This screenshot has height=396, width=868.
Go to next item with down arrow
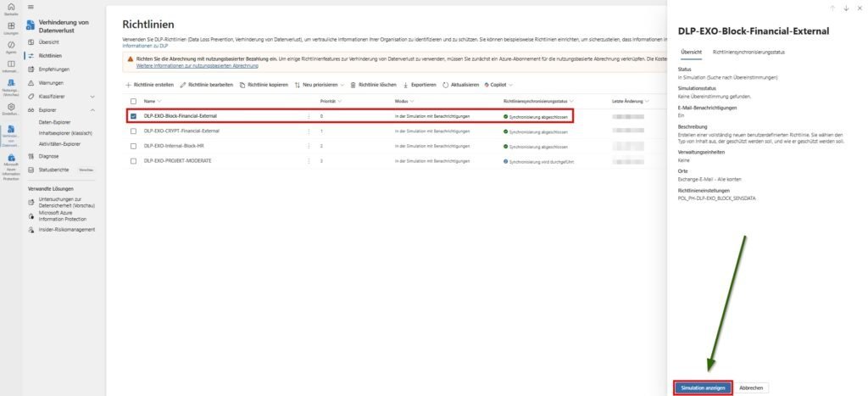(845, 8)
